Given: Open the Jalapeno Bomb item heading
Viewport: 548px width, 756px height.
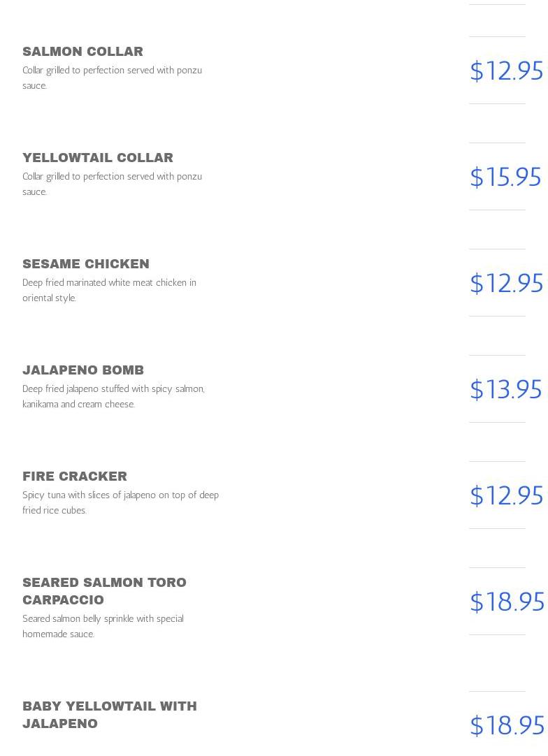Looking at the screenshot, I should [83, 370].
